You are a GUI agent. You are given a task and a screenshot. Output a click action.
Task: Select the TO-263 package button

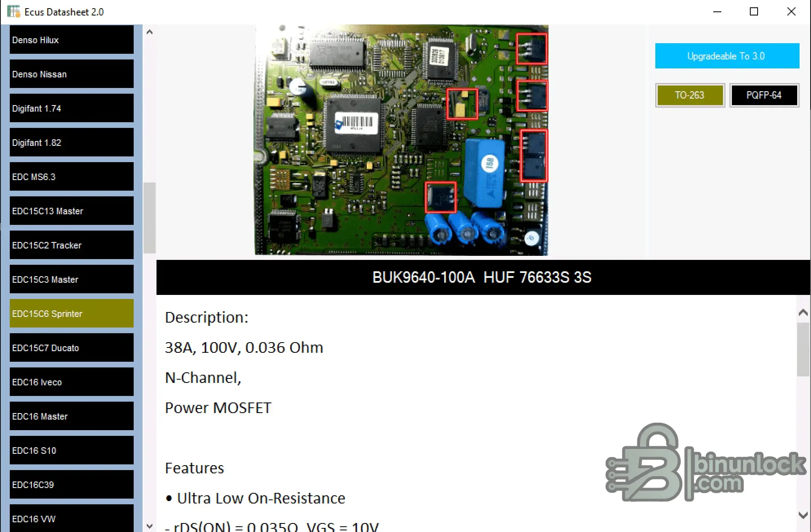[x=690, y=95]
